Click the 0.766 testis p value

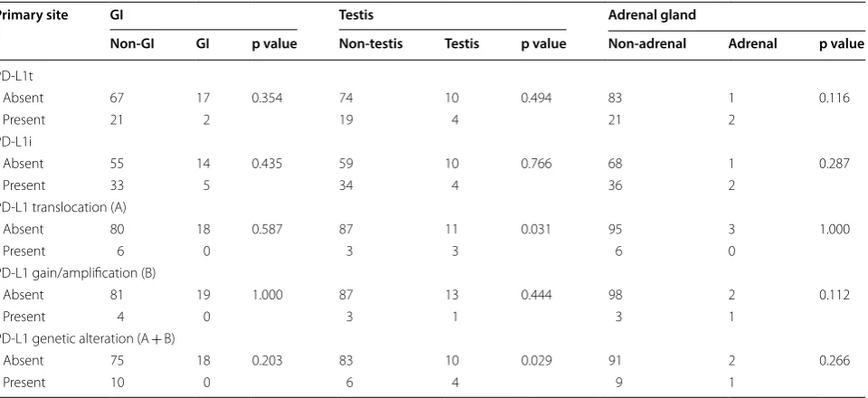click(x=536, y=164)
